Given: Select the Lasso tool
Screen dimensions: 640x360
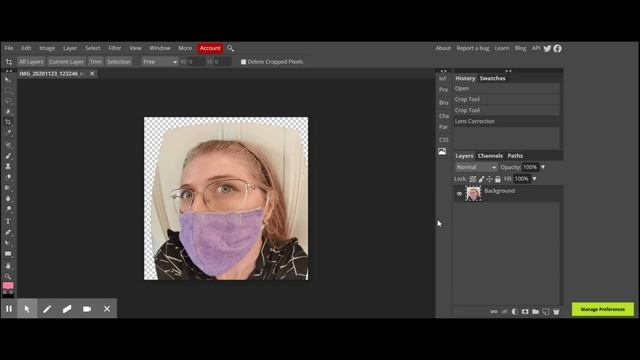Looking at the screenshot, I should pos(8,101).
